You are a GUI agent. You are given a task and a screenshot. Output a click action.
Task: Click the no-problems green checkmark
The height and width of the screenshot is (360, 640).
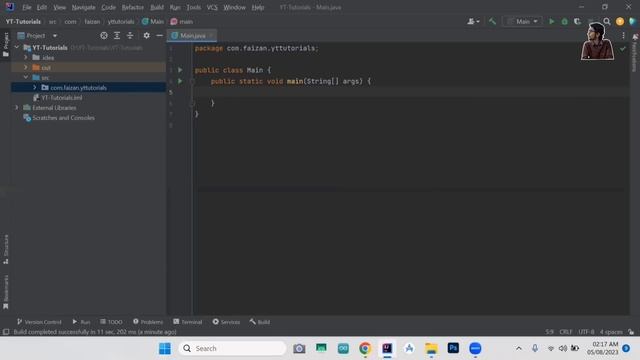point(622,49)
